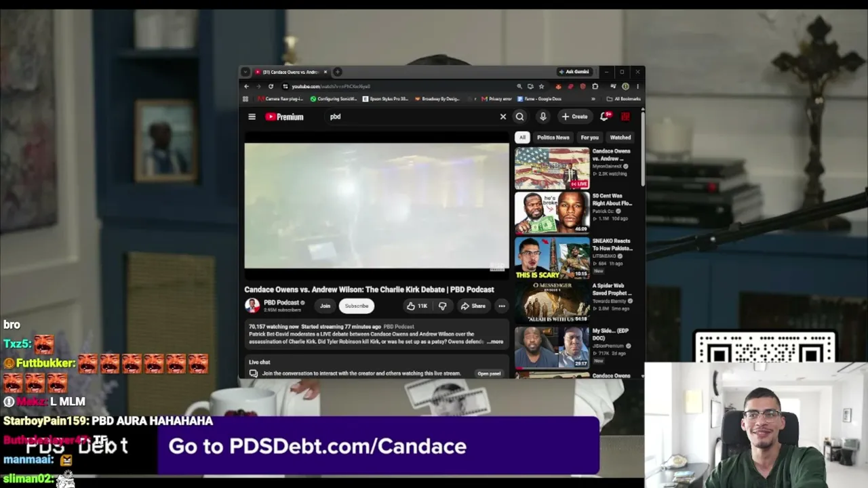Open Broadway By Design bookmark

[437, 99]
